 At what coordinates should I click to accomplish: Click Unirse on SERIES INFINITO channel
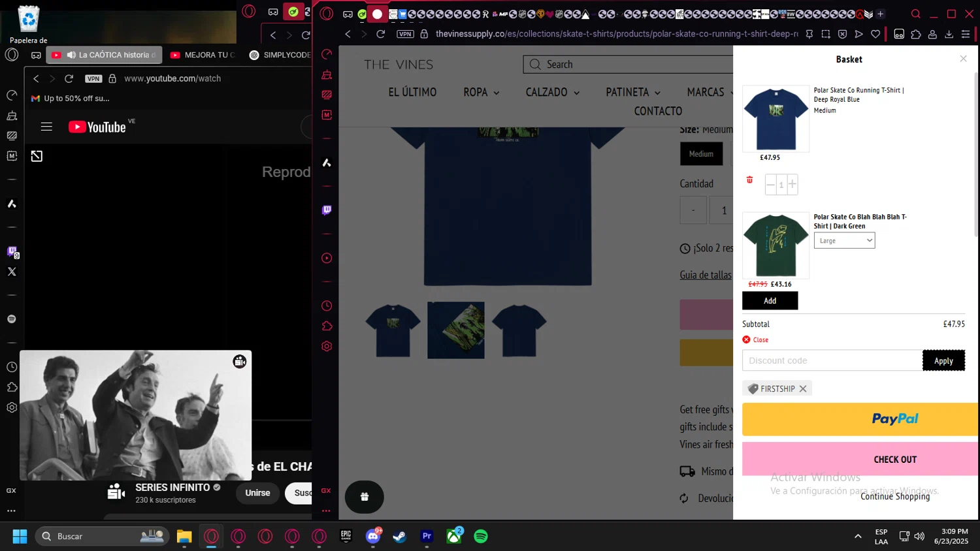click(257, 493)
